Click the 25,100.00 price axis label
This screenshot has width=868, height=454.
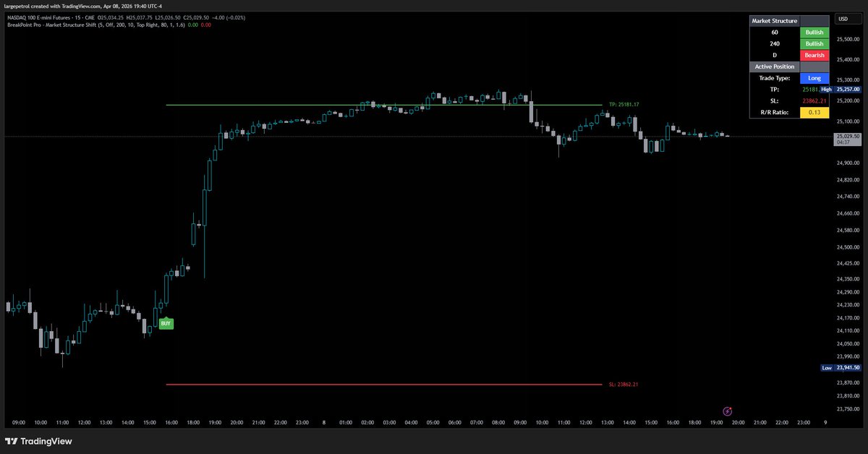click(847, 121)
